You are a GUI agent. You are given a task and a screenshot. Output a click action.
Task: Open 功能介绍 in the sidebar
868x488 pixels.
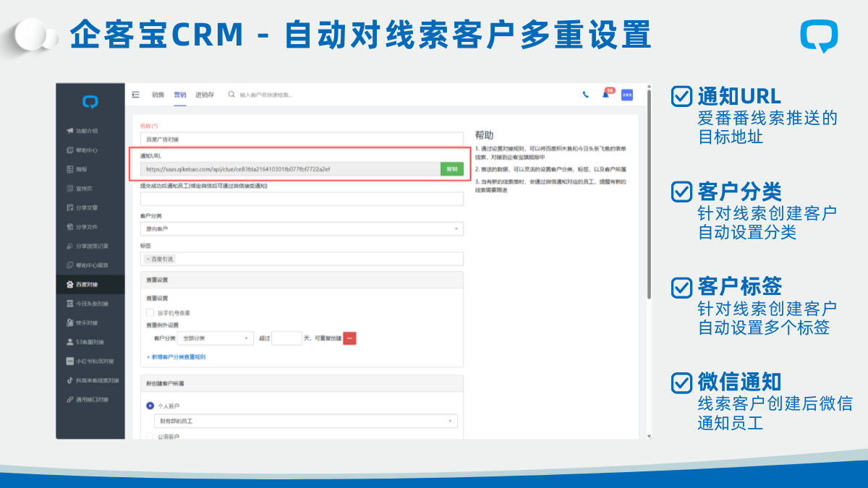point(86,131)
